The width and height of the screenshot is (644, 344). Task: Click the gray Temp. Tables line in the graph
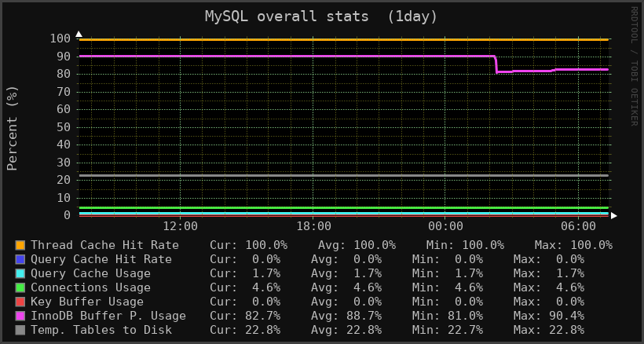pos(343,176)
